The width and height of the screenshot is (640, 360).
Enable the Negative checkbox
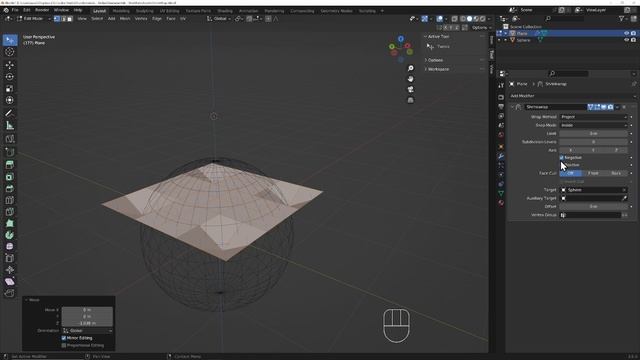coord(562,158)
